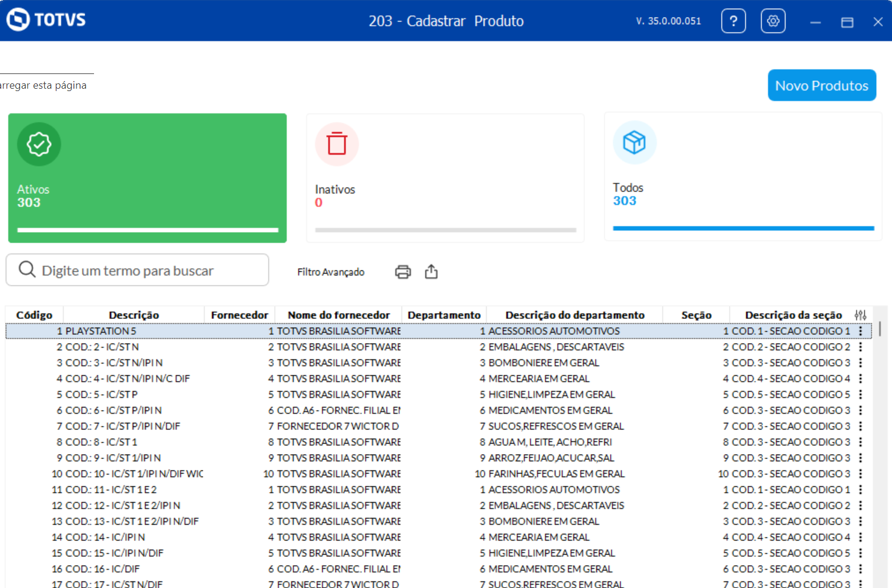892x588 pixels.
Task: Open table column configuration sliders icon
Action: (x=860, y=315)
